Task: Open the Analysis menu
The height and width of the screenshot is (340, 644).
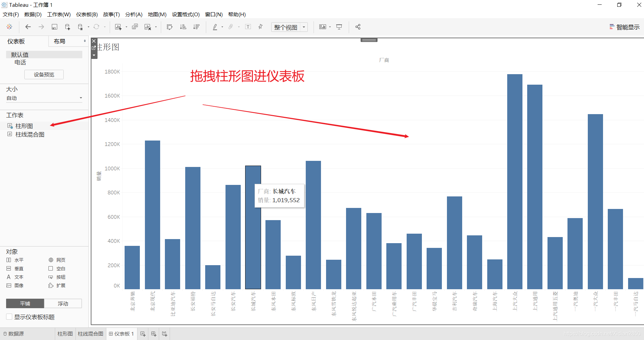Action: point(134,15)
